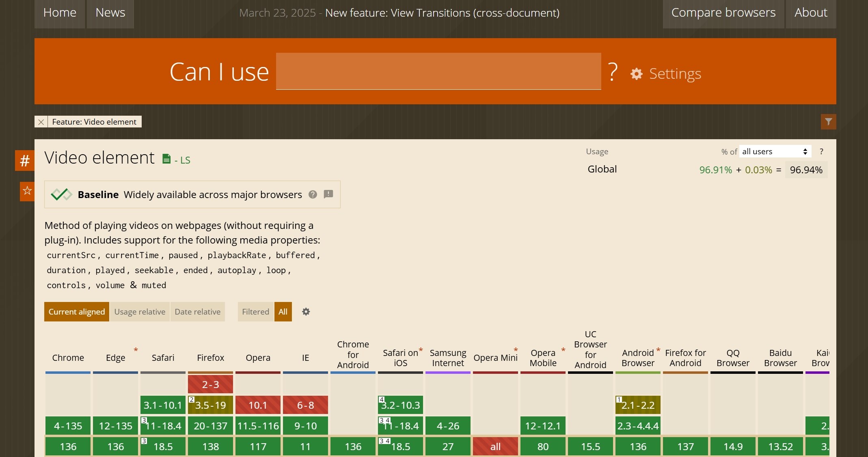Click Firefox 3.5-19 partial support cell
This screenshot has height=457, width=868.
point(211,405)
